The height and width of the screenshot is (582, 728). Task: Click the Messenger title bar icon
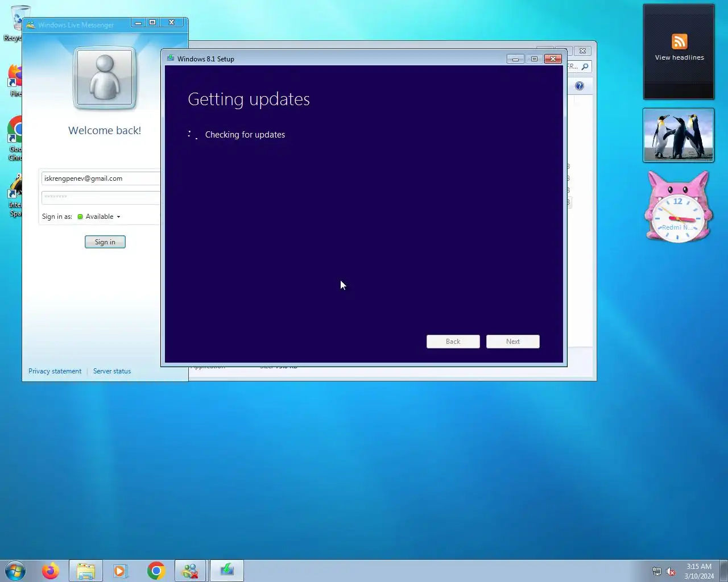point(31,24)
